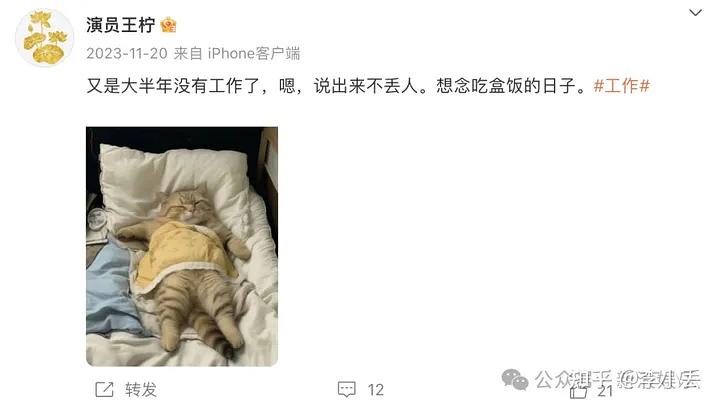Open 演员王柠 profile from username
The width and height of the screenshot is (720, 409).
coord(121,25)
